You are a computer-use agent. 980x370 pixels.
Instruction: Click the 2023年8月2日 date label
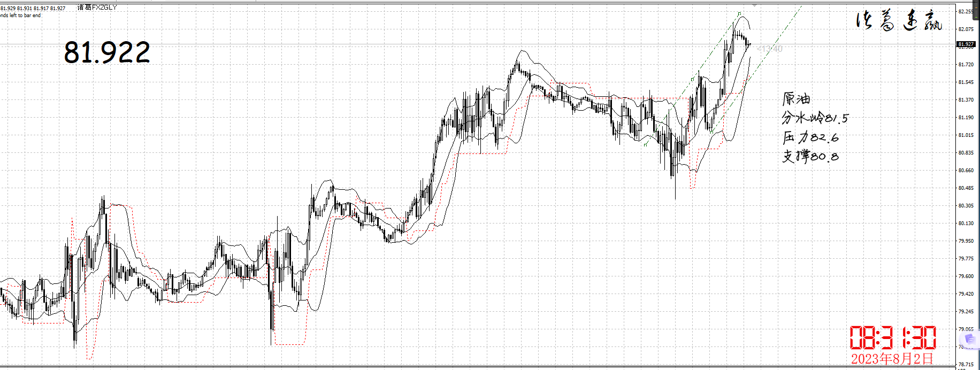892,359
